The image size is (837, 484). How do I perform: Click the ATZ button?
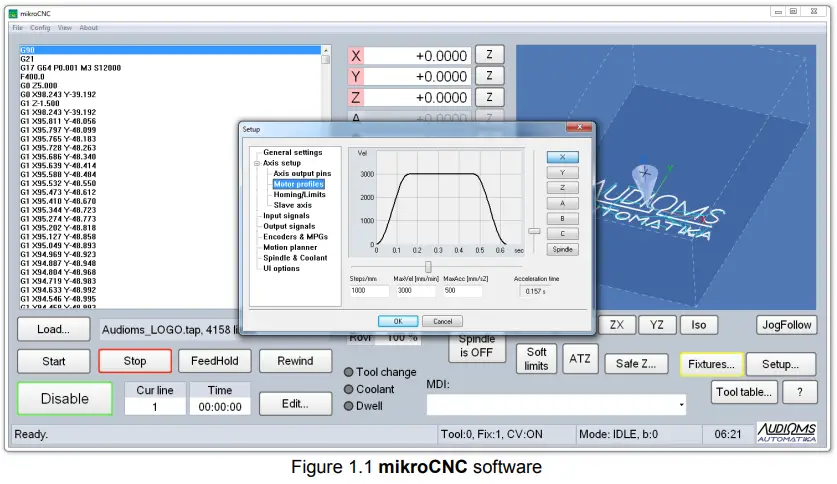coord(580,359)
